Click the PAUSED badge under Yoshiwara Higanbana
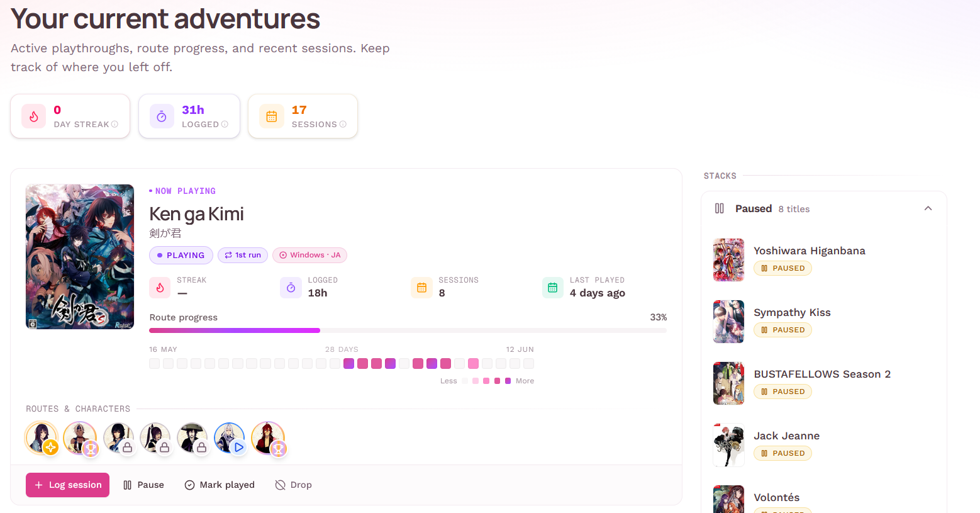Image resolution: width=980 pixels, height=513 pixels. coord(783,268)
